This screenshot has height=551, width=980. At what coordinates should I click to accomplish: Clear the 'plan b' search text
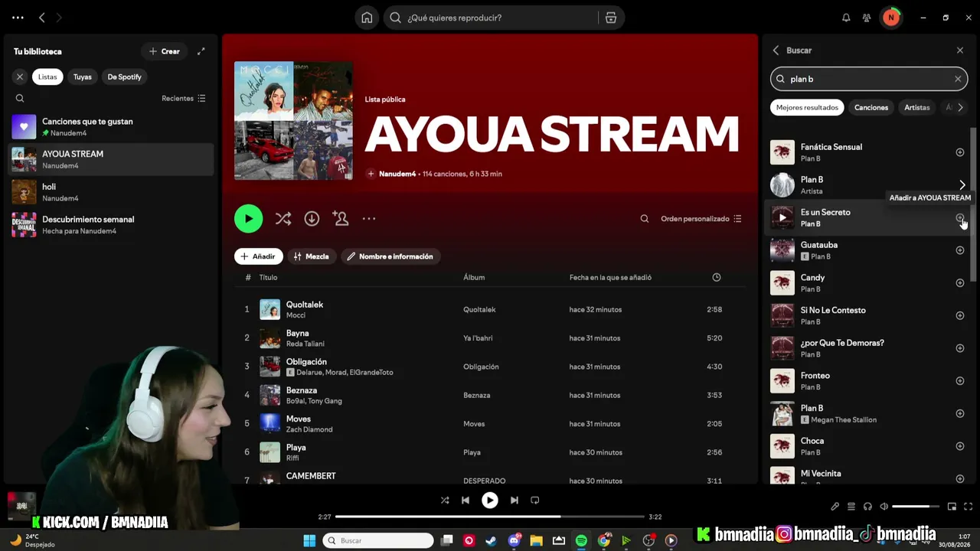[x=958, y=79]
